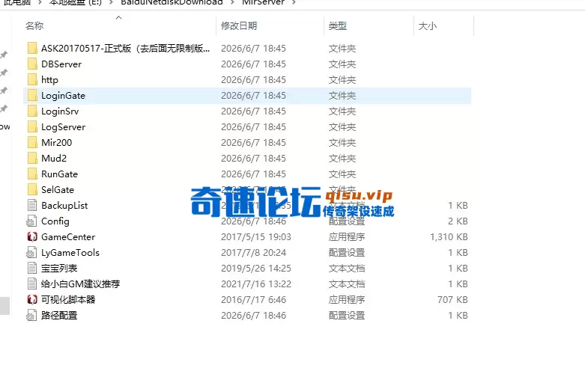This screenshot has width=585, height=392.
Task: Select the LoginSrv folder icon
Action: point(32,111)
